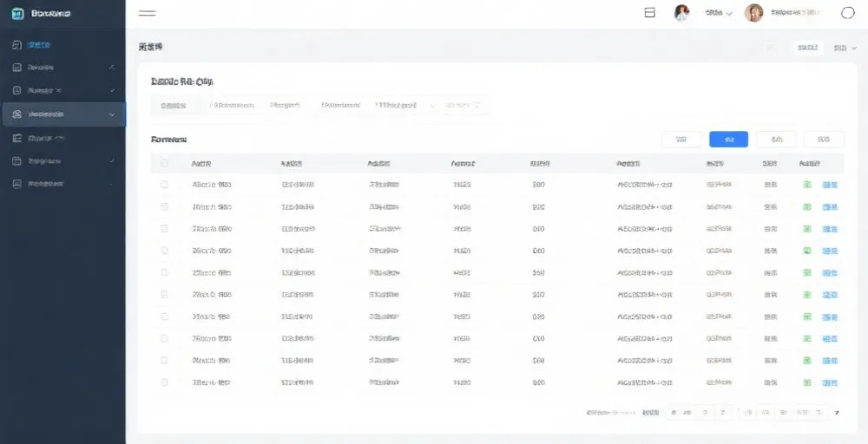Viewport: 868px width, 444px height.
Task: Expand the highlighted active sidebar item's chevron
Action: (111, 114)
